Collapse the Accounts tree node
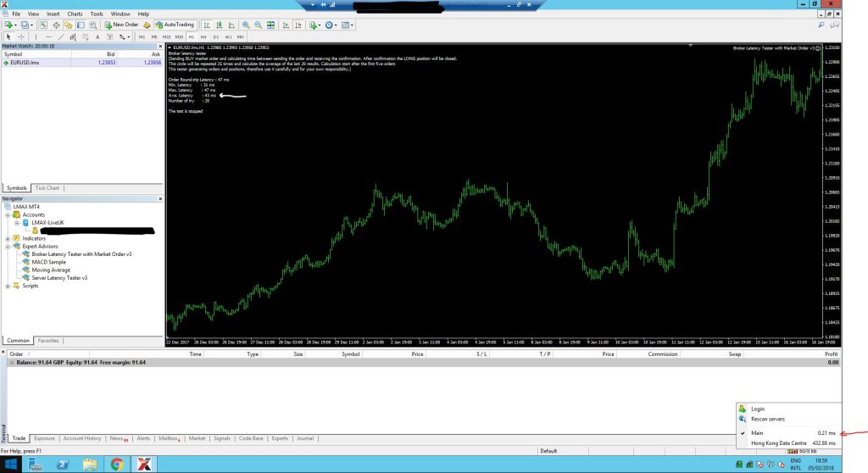Screen dimensions: 868x473 tap(8, 215)
